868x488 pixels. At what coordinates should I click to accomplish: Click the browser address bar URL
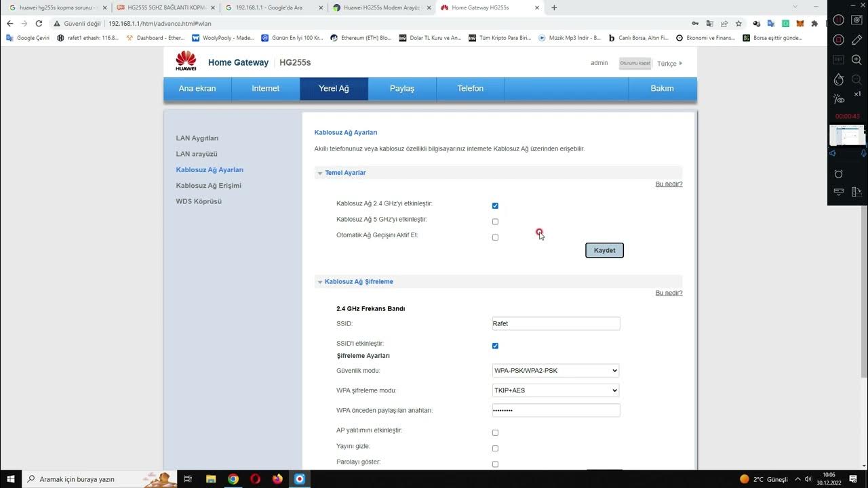click(160, 23)
